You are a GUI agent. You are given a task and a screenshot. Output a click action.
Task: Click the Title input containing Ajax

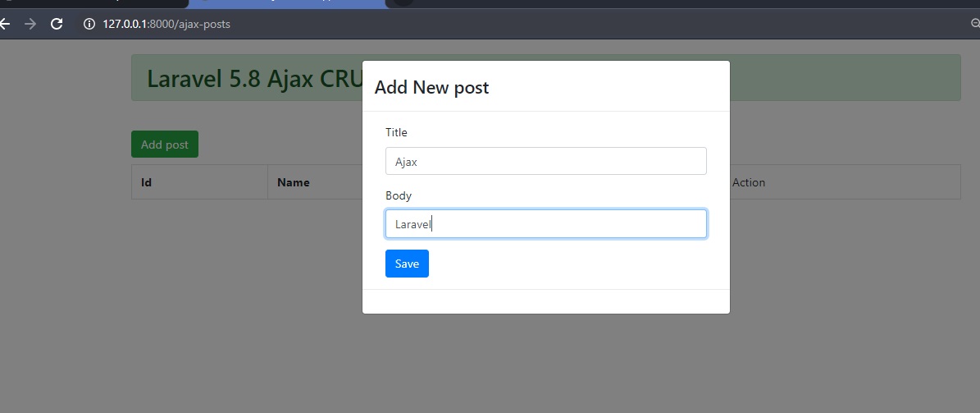545,161
